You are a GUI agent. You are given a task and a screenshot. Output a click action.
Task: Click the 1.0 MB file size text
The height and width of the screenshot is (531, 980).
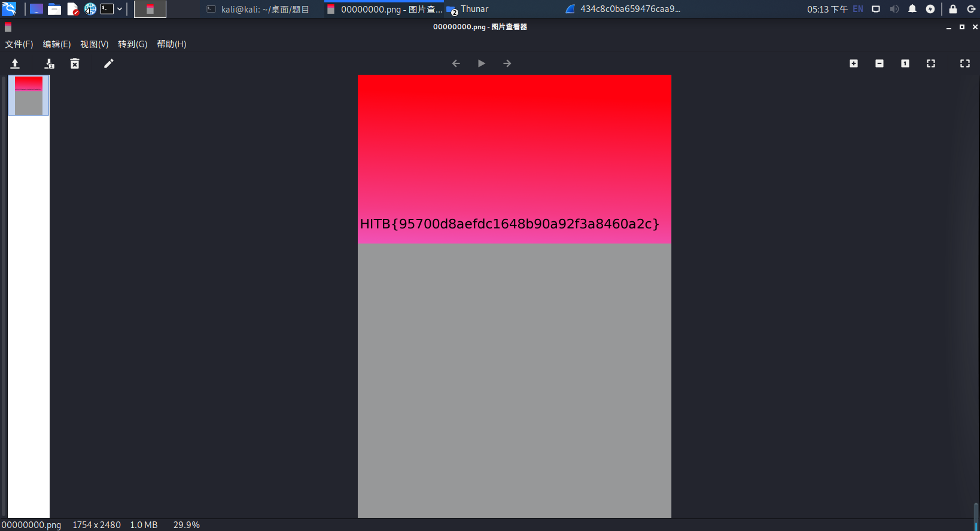tap(144, 525)
